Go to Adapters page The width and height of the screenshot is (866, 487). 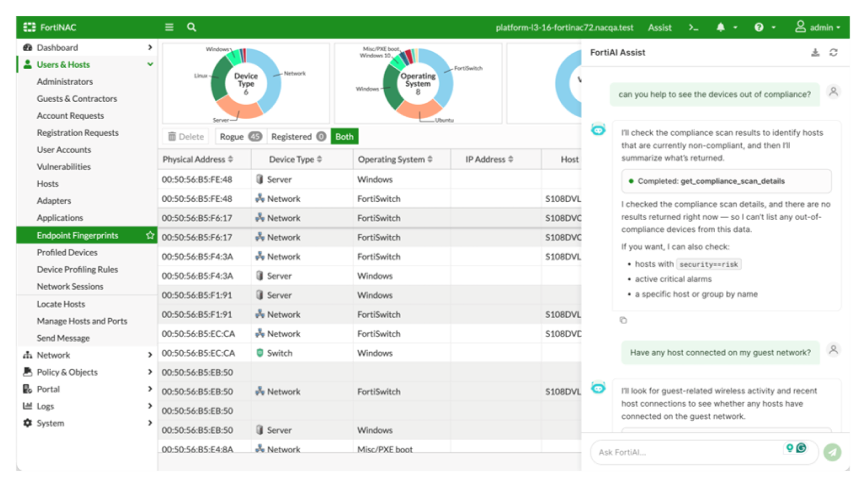pyautogui.click(x=54, y=201)
